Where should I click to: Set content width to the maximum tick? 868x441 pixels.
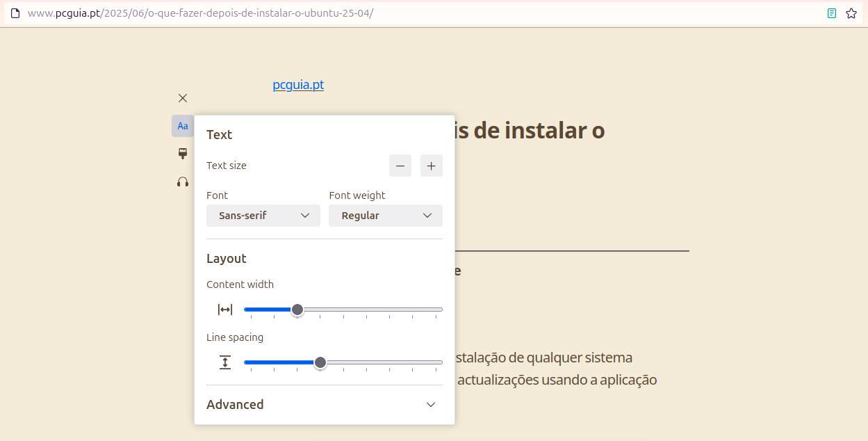coord(436,310)
